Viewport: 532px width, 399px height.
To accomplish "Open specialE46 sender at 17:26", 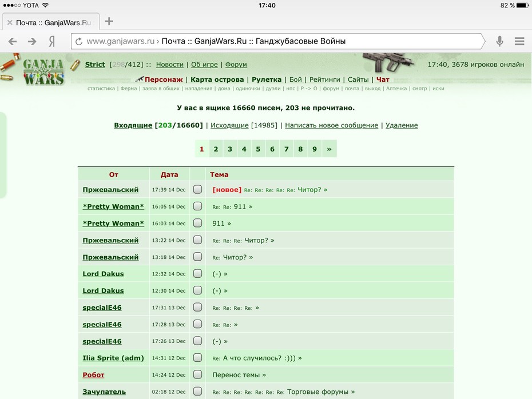I will 102,341.
